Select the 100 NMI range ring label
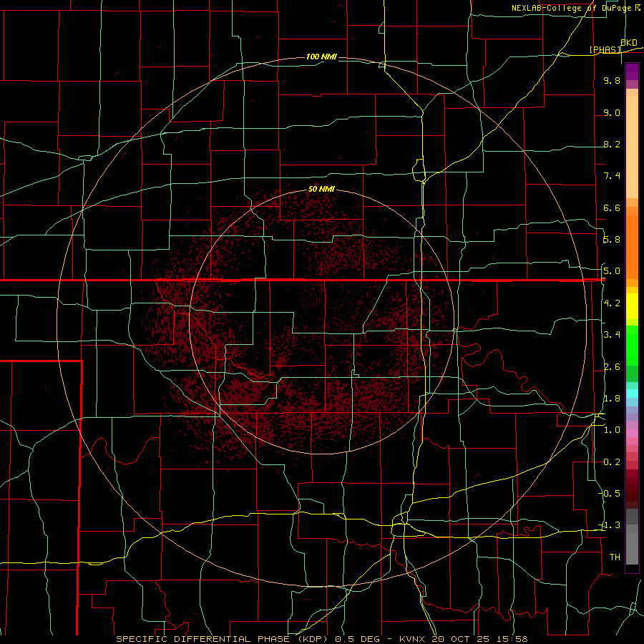 (x=321, y=57)
